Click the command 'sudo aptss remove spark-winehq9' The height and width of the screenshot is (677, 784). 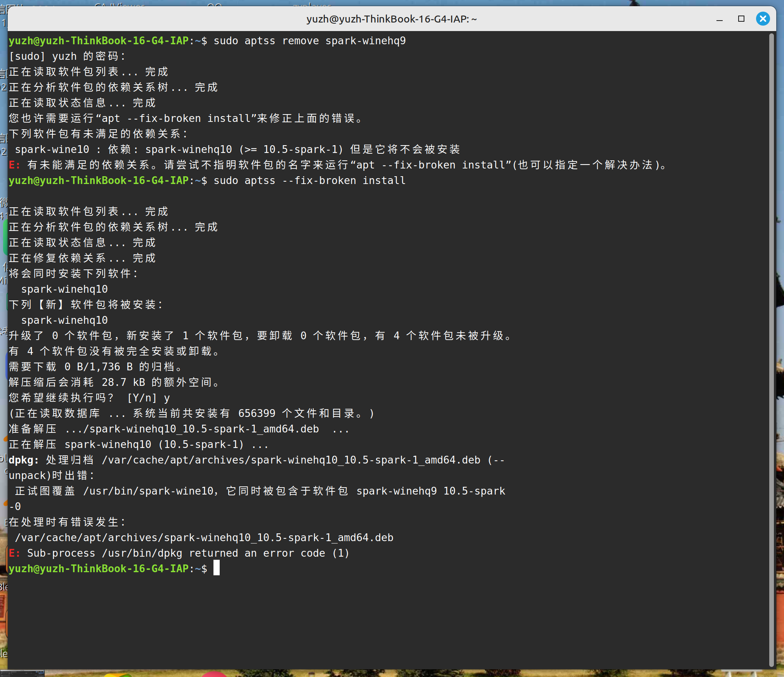309,41
